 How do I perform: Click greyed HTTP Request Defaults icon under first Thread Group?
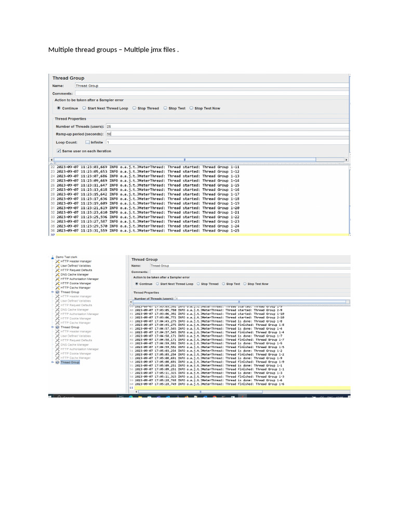57,305
